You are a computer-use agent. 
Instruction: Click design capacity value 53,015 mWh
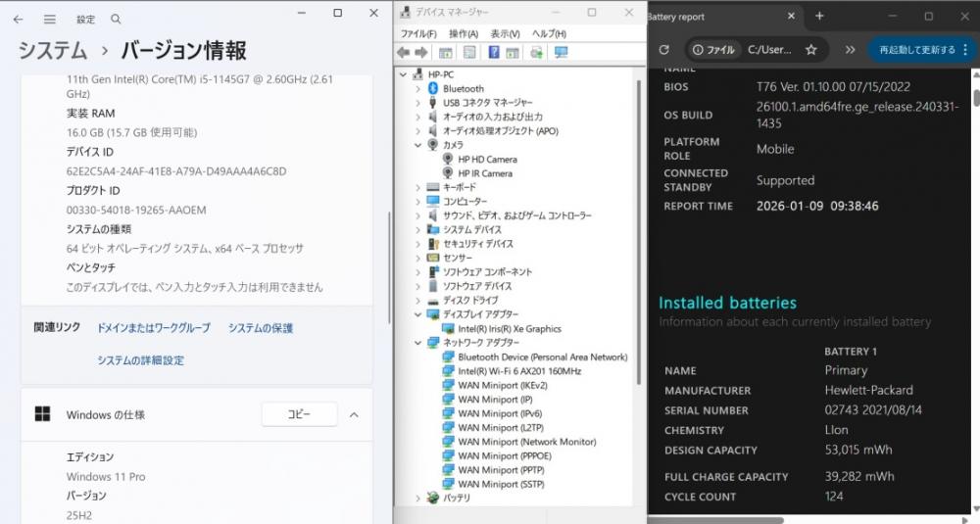[858, 450]
